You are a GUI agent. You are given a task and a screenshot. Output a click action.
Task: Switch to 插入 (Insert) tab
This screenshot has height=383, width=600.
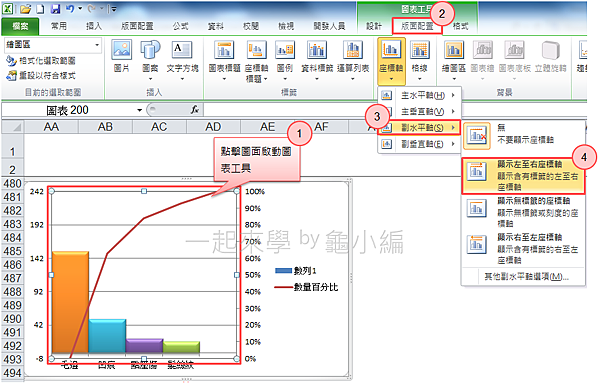[94, 26]
